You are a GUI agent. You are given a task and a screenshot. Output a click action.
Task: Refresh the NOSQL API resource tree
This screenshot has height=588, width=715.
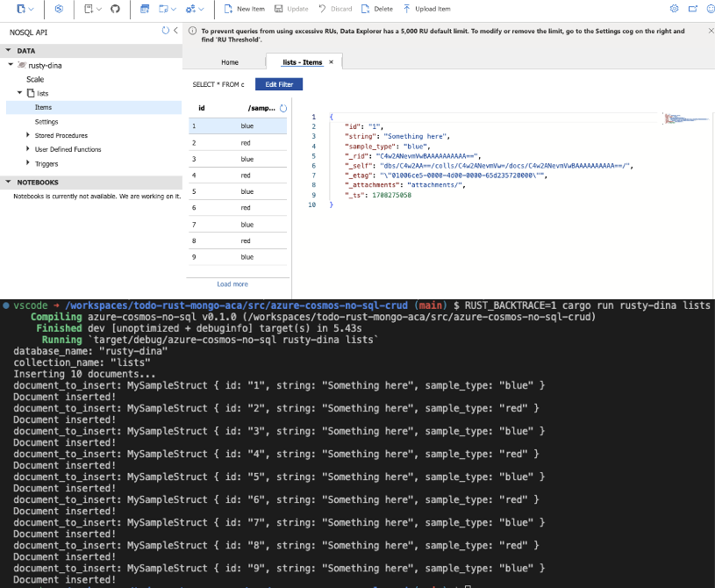(x=166, y=31)
